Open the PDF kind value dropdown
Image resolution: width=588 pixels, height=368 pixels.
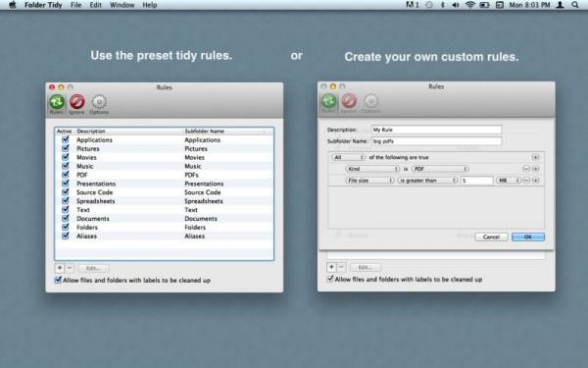440,169
